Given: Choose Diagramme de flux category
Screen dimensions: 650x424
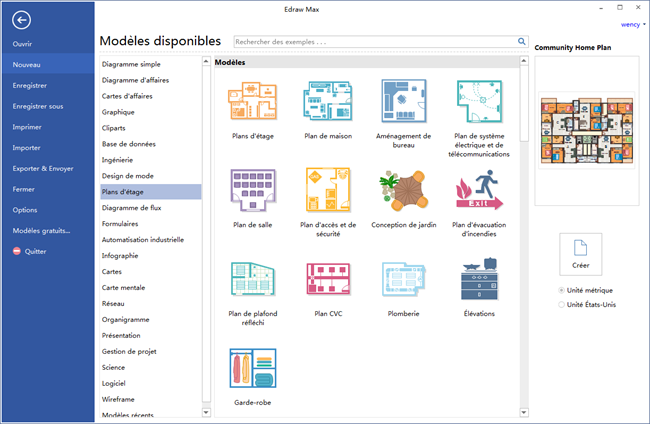Looking at the screenshot, I should point(131,208).
